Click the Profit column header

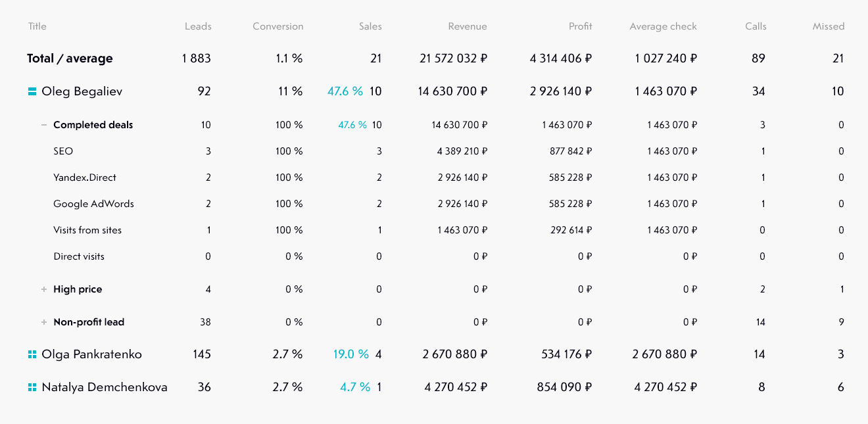coord(580,27)
